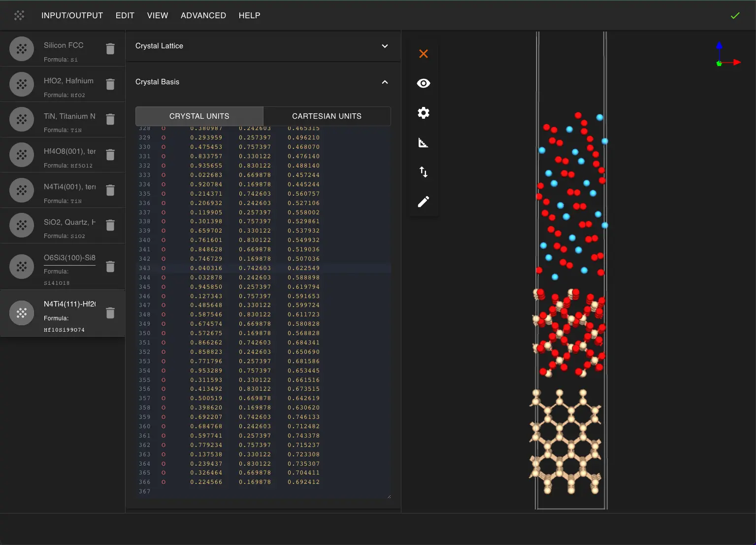This screenshot has width=756, height=545.
Task: Open the INPUT/OUTPUT menu
Action: 72,16
